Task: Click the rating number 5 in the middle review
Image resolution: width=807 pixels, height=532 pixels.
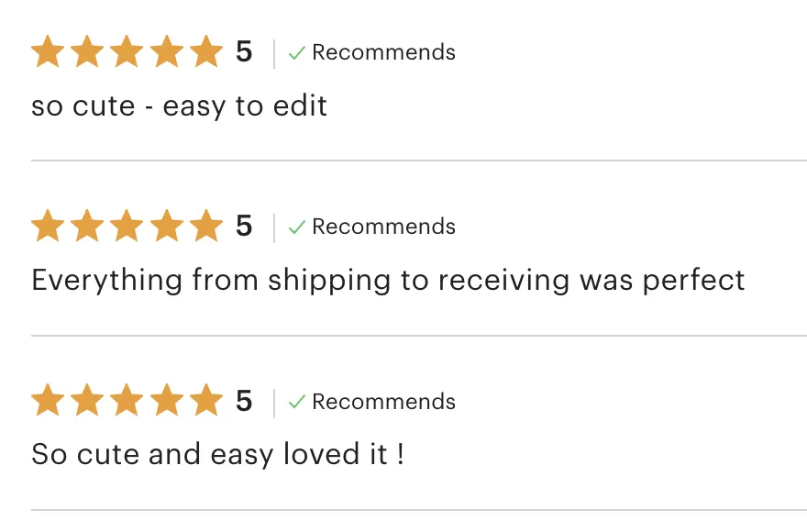Action: (x=244, y=226)
